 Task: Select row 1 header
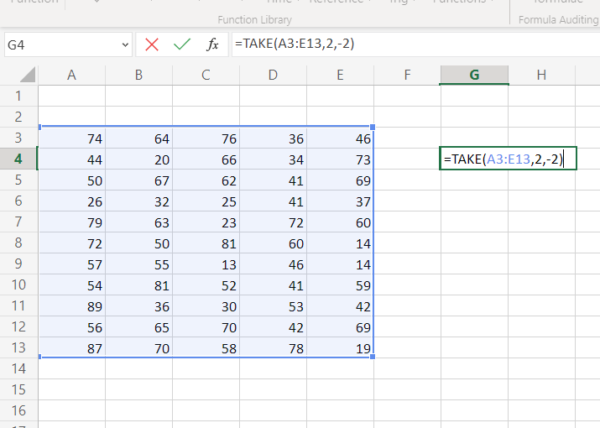click(x=18, y=96)
